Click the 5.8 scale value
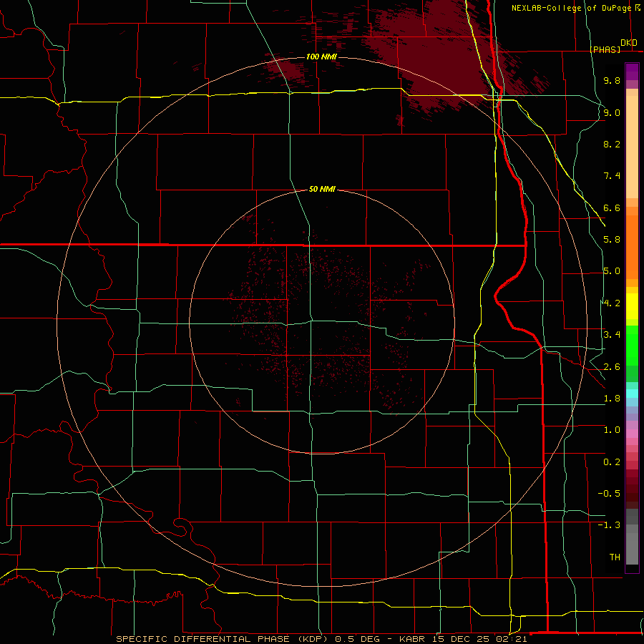The width and height of the screenshot is (644, 644). tap(612, 240)
